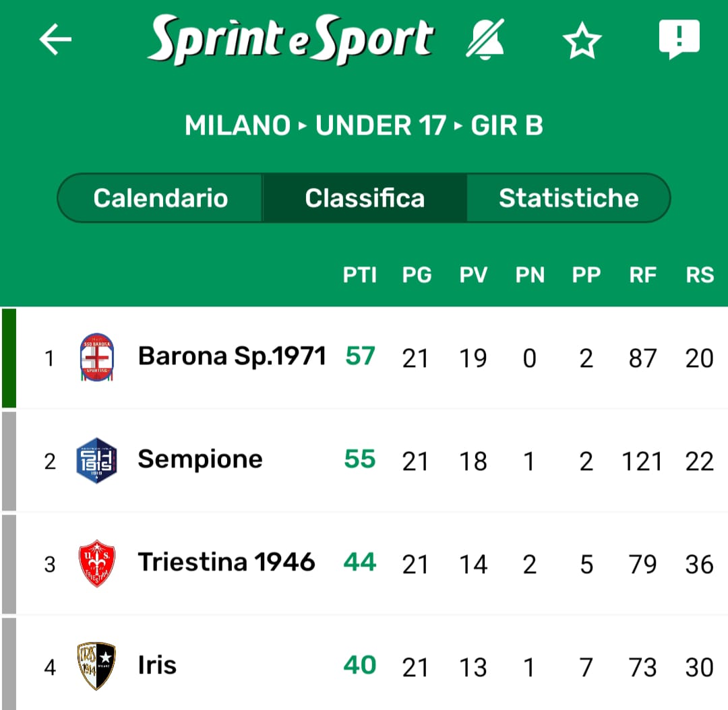The height and width of the screenshot is (710, 728).
Task: Switch to the Calendario tab
Action: (x=160, y=198)
